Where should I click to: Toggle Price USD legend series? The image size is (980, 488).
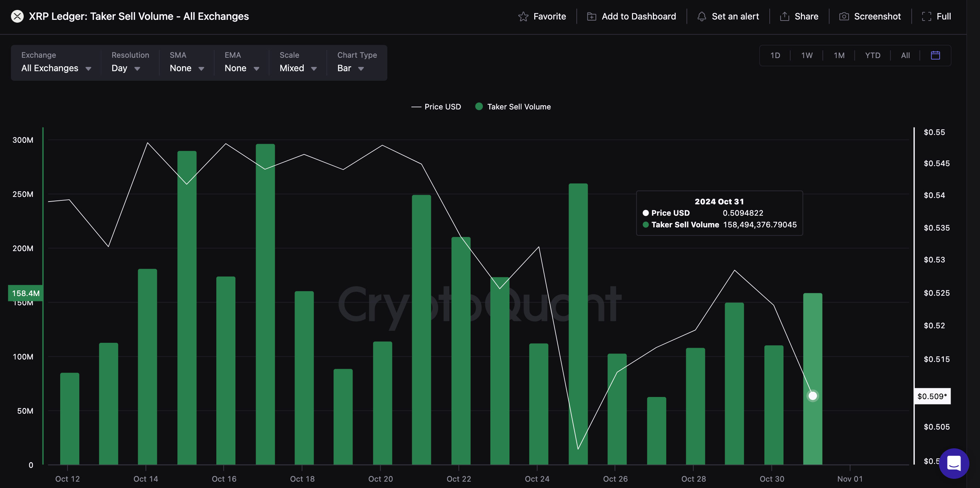click(x=436, y=107)
